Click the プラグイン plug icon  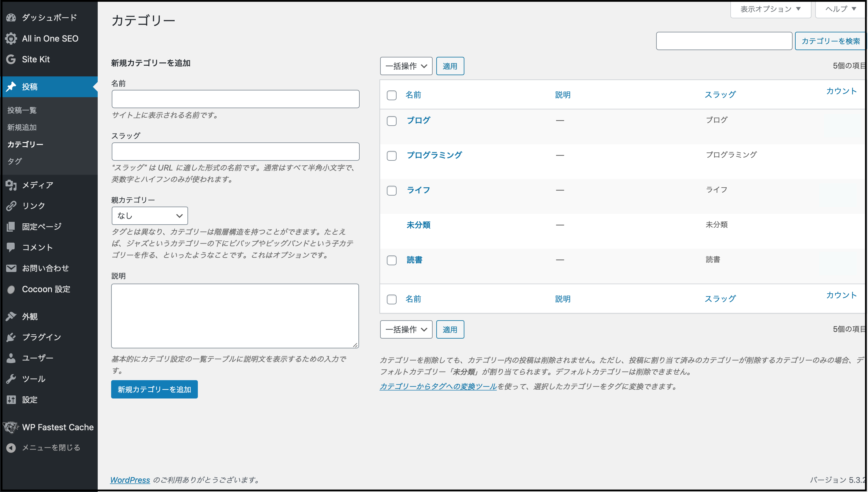click(11, 337)
